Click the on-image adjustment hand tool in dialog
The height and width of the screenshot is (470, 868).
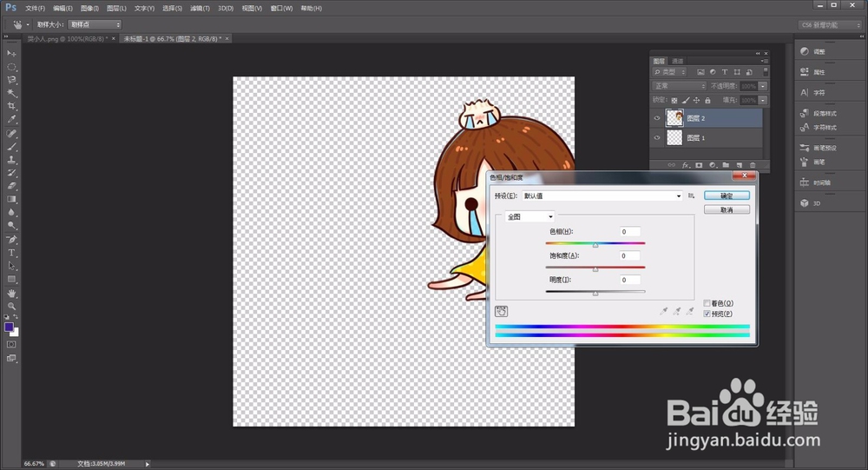click(501, 312)
